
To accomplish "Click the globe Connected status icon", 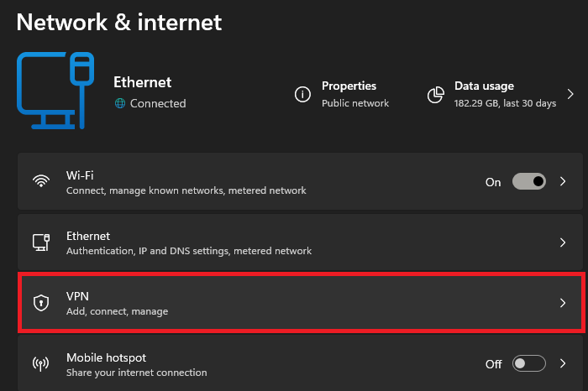I will [x=119, y=103].
